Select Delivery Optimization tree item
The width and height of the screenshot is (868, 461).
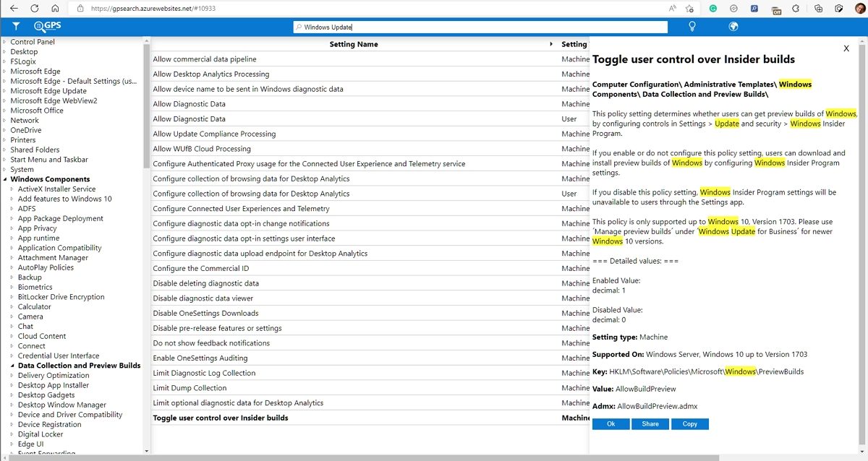point(54,376)
